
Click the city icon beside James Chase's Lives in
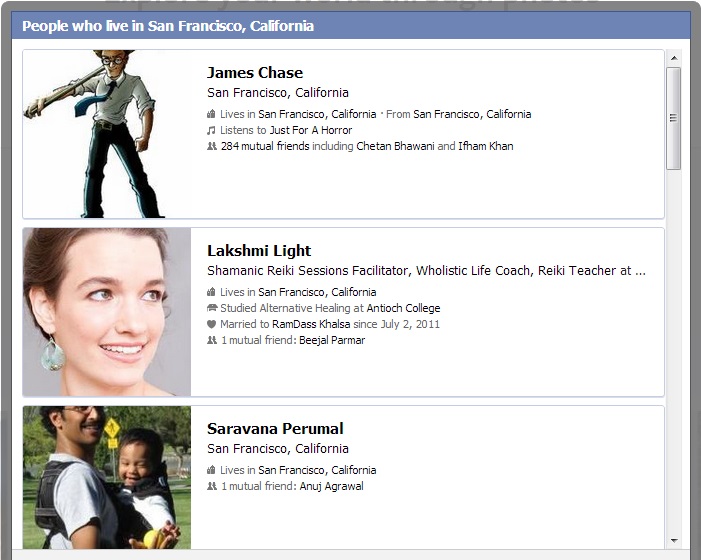pos(211,114)
